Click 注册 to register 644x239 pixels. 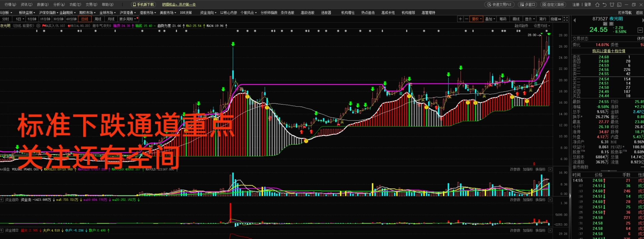pyautogui.click(x=576, y=4)
